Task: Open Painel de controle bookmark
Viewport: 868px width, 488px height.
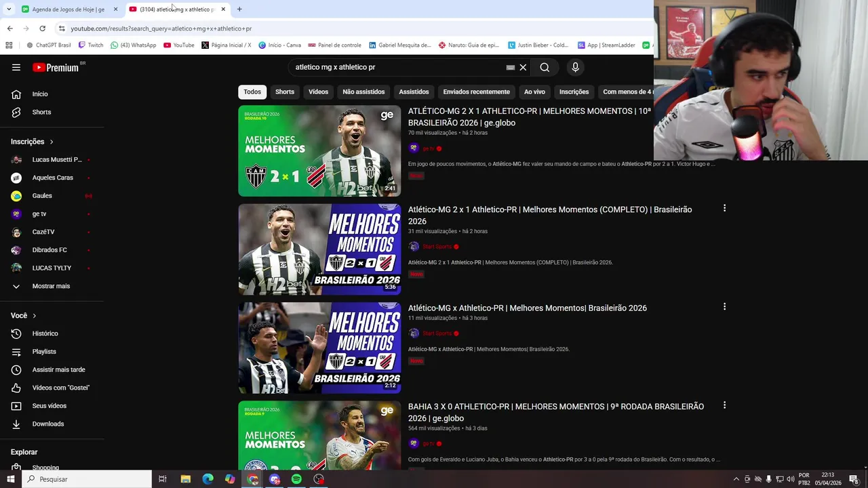Action: [x=334, y=45]
